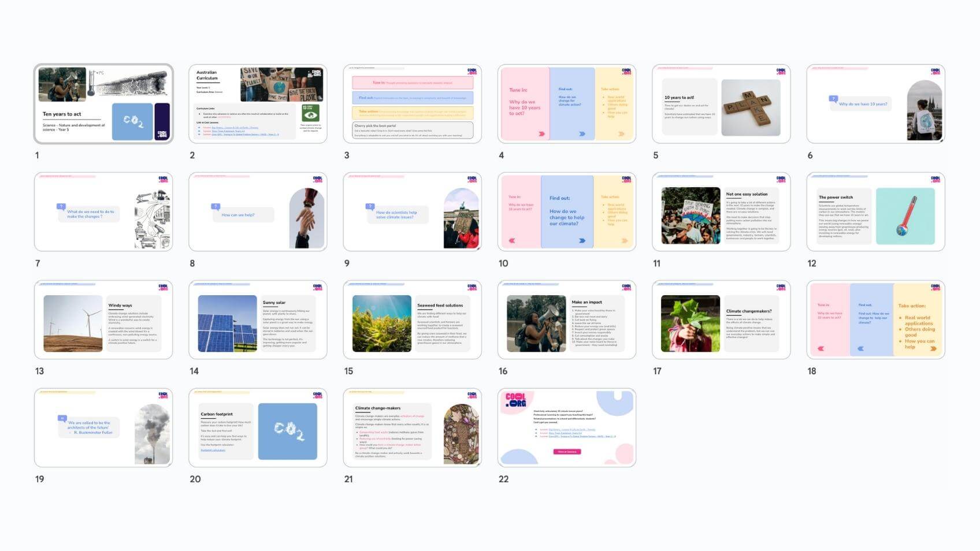Click the blue arrow on slide 10
This screenshot has width=980, height=551.
pos(582,241)
